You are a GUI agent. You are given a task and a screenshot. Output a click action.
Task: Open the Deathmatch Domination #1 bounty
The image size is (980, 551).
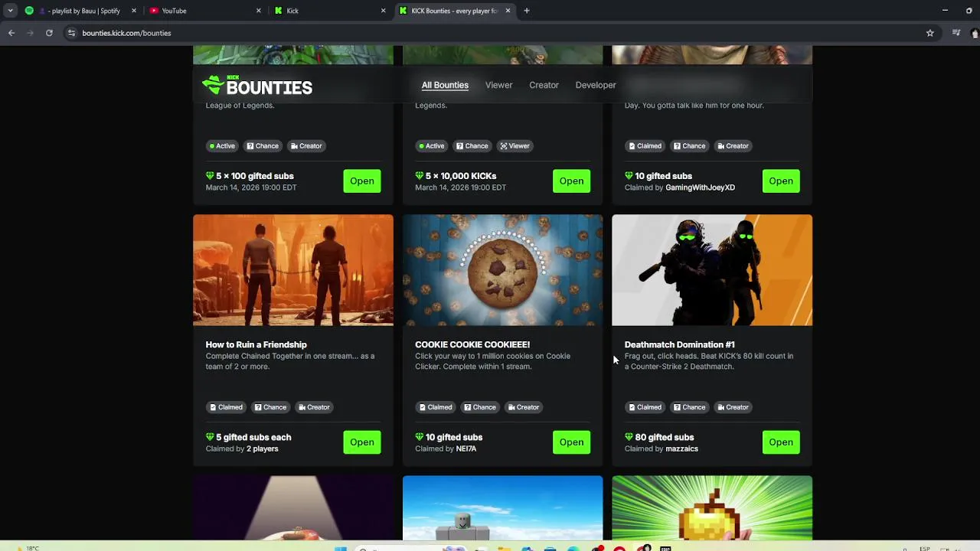tap(781, 442)
